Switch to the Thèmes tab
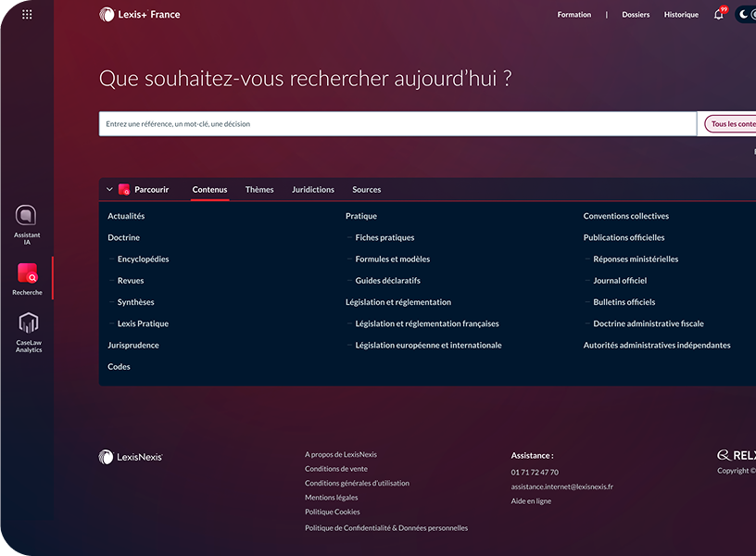Viewport: 756px width, 556px height. (259, 190)
